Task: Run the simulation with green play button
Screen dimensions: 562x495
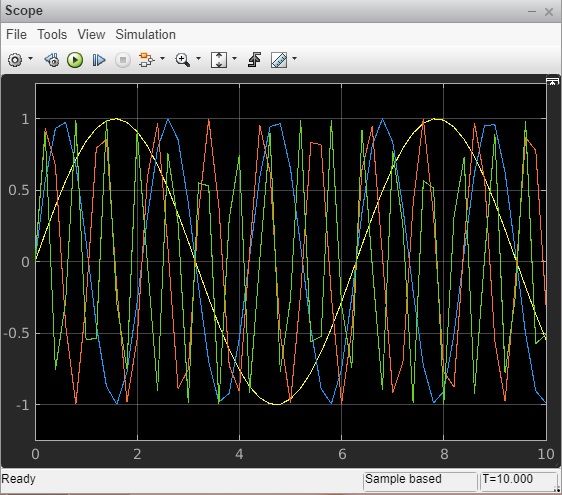Action: click(75, 60)
